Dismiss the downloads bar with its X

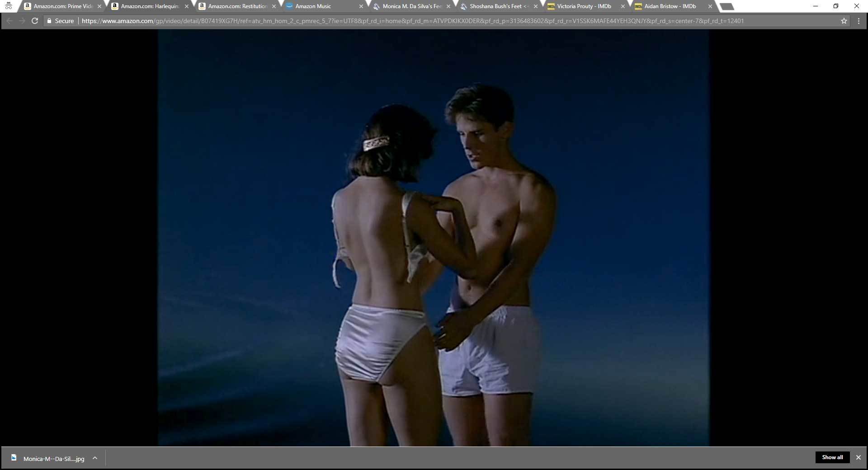[x=858, y=457]
